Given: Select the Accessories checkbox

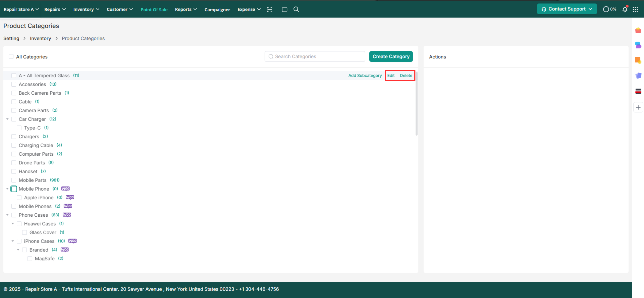Looking at the screenshot, I should (x=14, y=84).
